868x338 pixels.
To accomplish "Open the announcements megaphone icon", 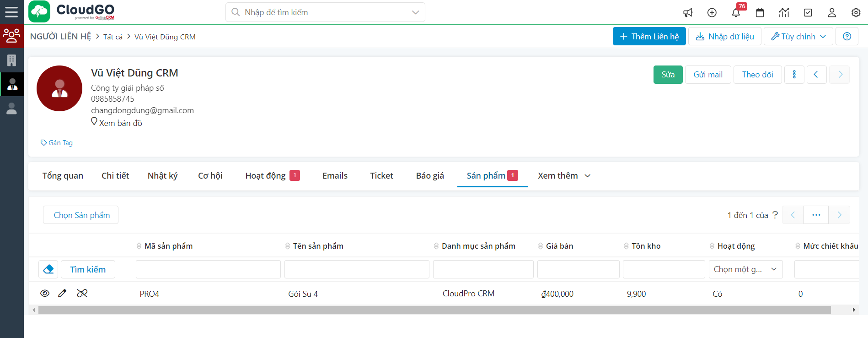I will click(688, 13).
